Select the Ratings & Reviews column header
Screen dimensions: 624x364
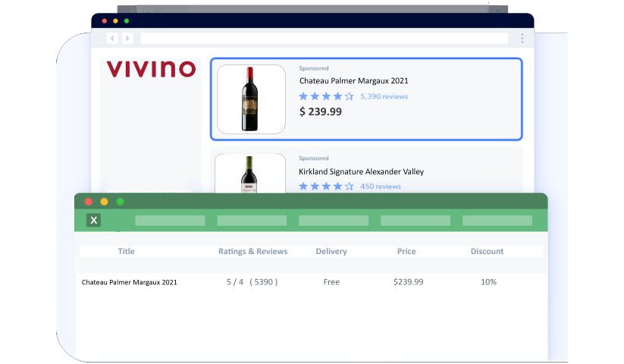click(252, 252)
